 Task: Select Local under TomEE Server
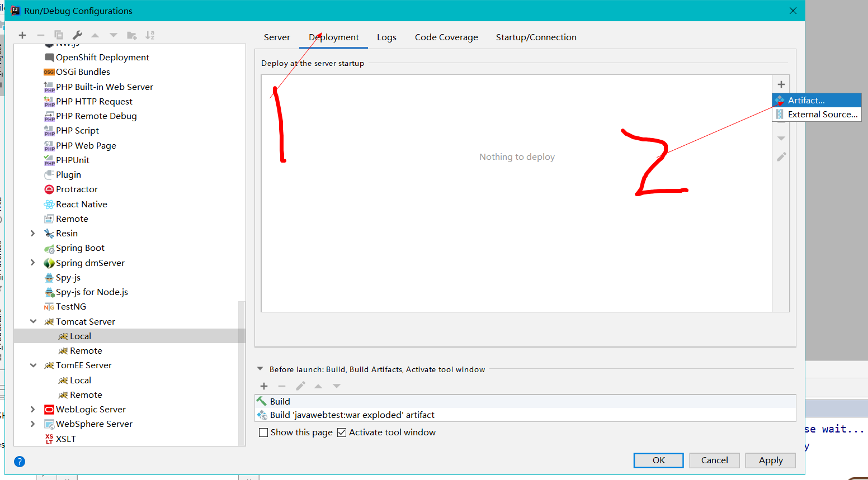(x=75, y=380)
